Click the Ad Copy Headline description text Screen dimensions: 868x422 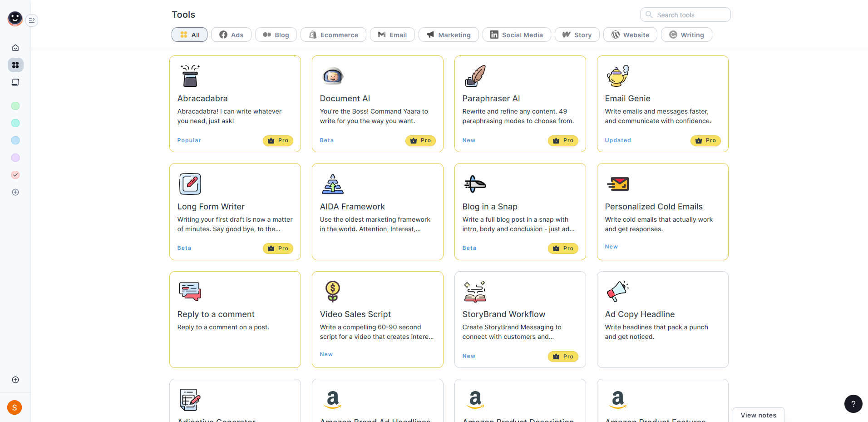pyautogui.click(x=656, y=332)
